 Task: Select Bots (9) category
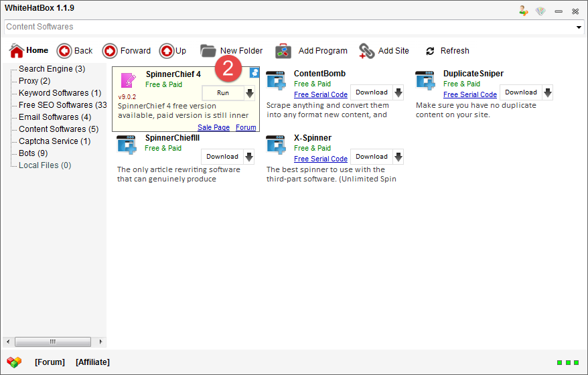click(x=33, y=153)
